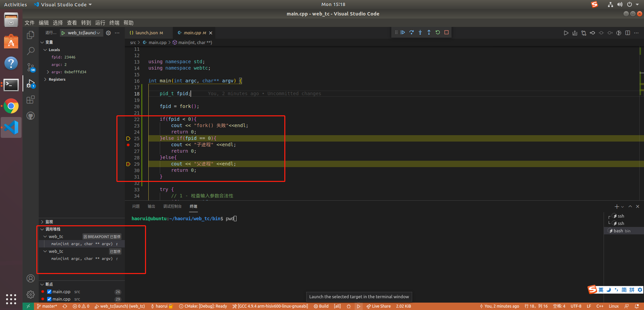Open Chrome from the Ubuntu dock

[11, 106]
